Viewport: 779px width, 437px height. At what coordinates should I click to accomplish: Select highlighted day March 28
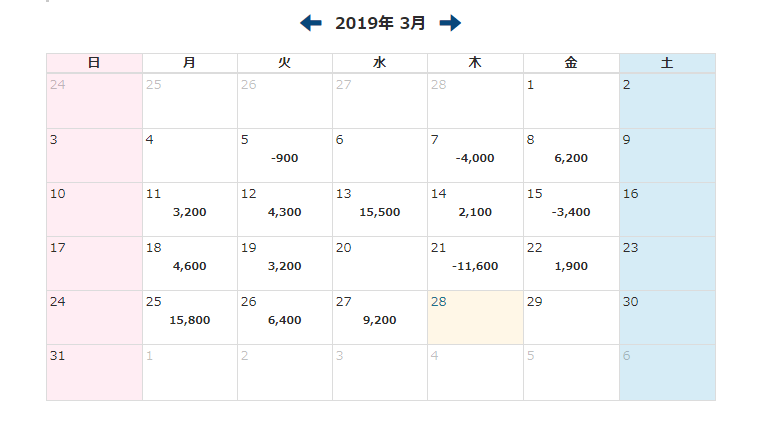click(x=475, y=318)
